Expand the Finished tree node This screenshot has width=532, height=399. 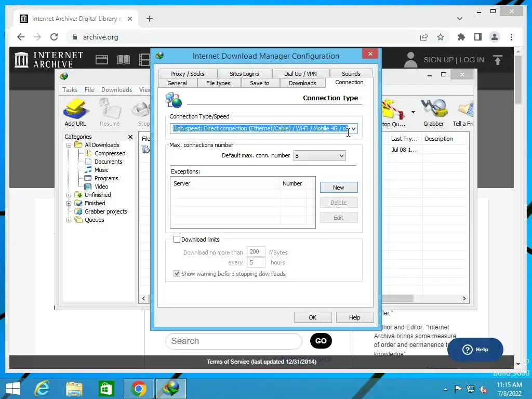click(69, 203)
